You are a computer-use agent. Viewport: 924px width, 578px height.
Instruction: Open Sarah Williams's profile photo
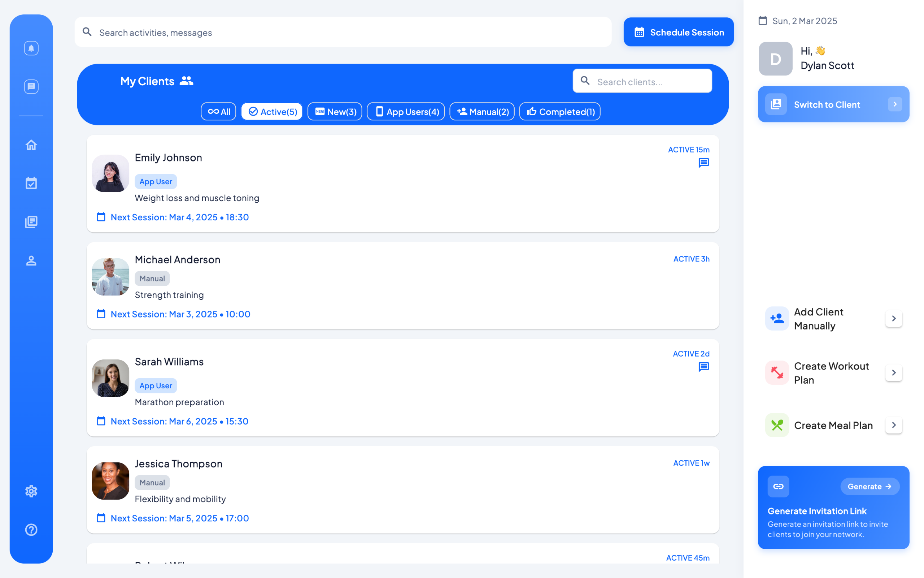click(x=111, y=378)
